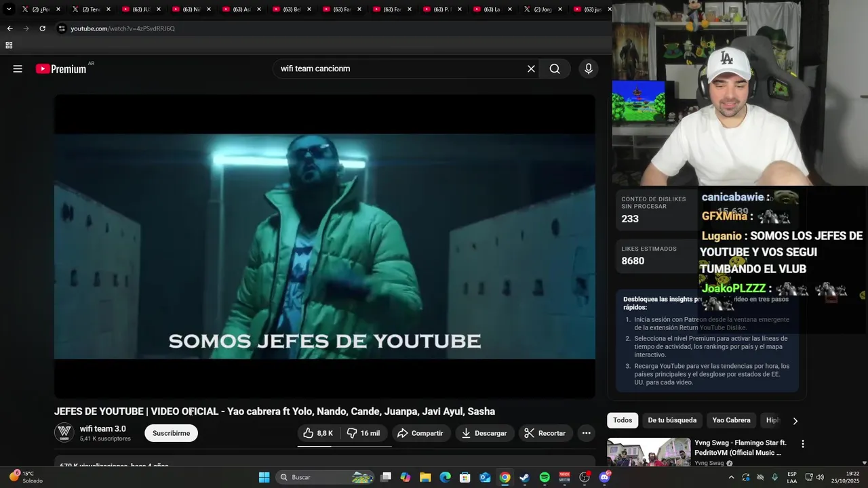This screenshot has height=488, width=868.
Task: Open the apps grid in bookmarks bar
Action: point(9,45)
